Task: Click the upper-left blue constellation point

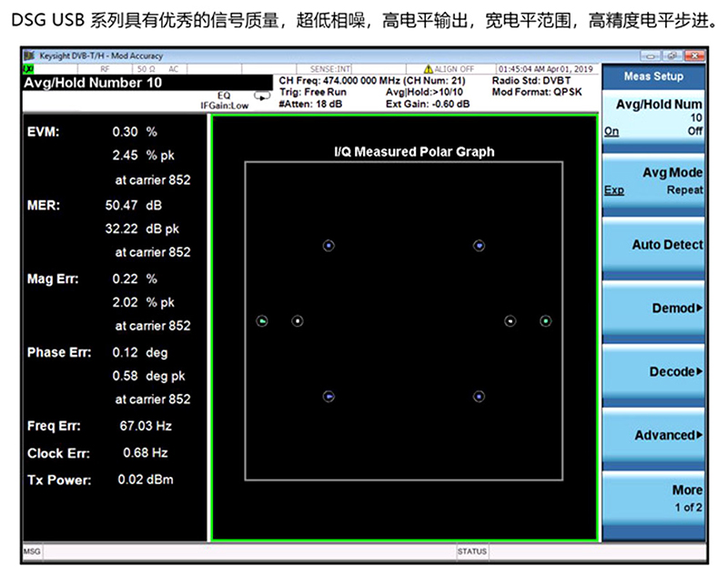Action: click(x=329, y=245)
